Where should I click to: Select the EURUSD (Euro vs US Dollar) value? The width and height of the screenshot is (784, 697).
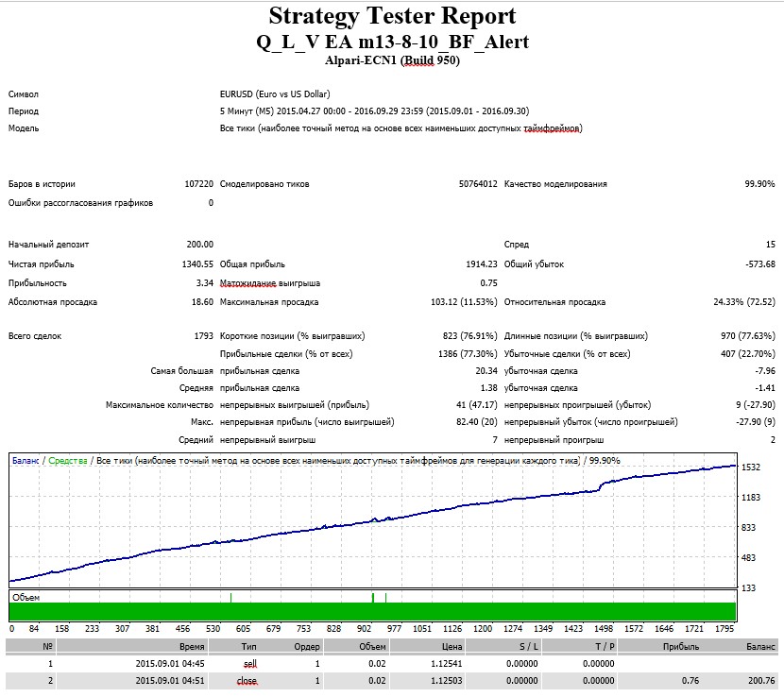click(275, 94)
